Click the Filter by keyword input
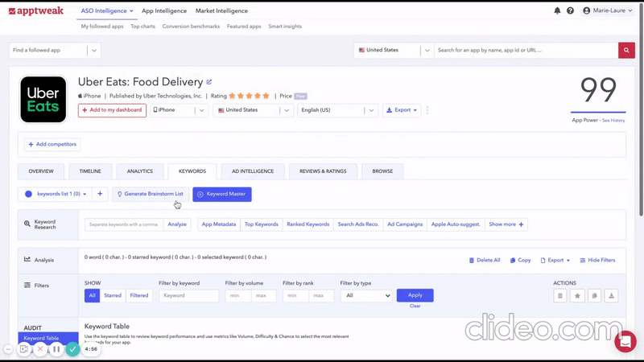Image resolution: width=644 pixels, height=362 pixels. [x=188, y=295]
